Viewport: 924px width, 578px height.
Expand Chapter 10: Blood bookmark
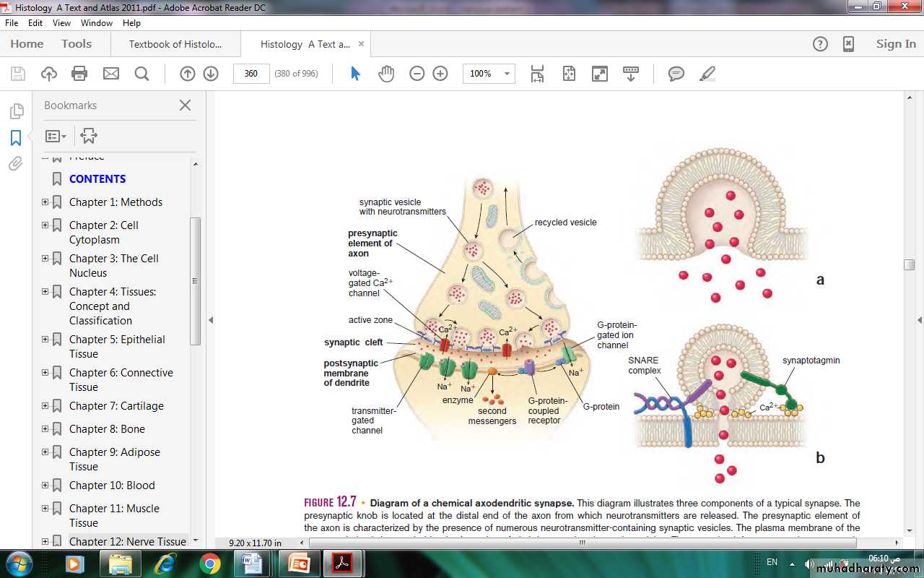(x=45, y=486)
